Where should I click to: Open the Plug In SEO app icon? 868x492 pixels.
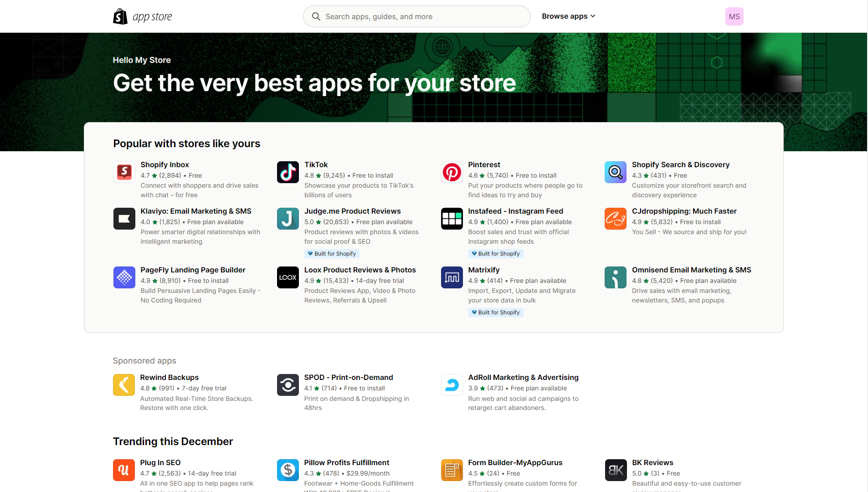click(x=124, y=470)
